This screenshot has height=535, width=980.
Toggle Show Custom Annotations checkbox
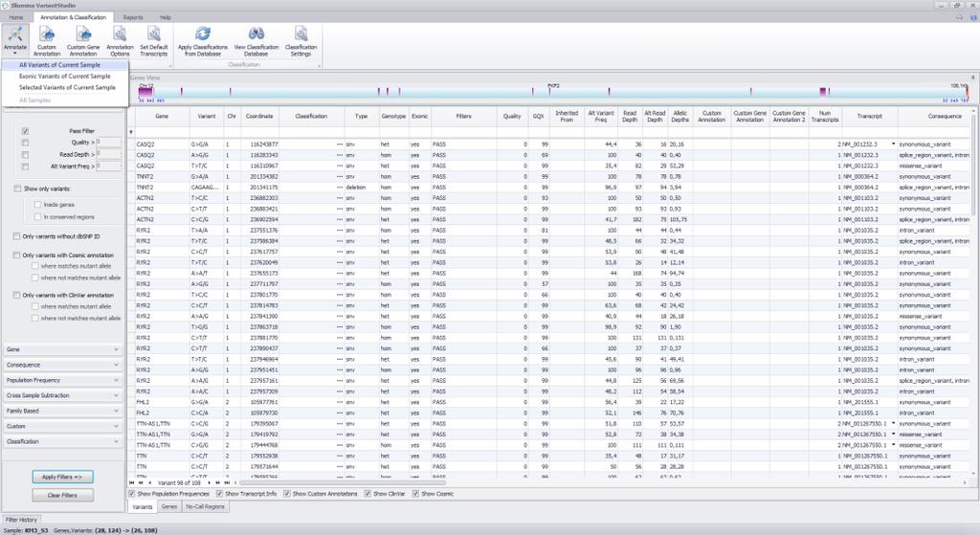287,494
